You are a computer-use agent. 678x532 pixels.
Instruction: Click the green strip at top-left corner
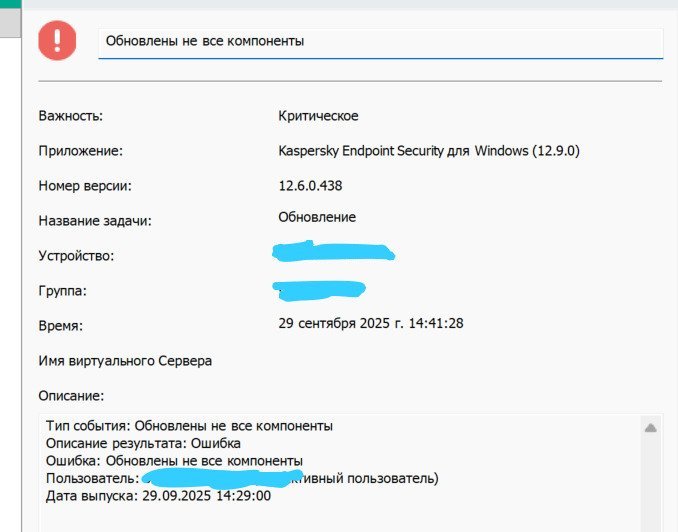(x=10, y=5)
